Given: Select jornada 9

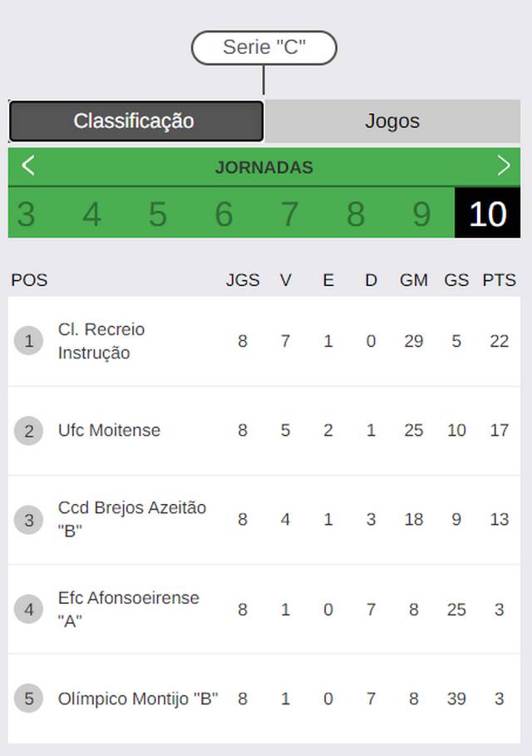Looking at the screenshot, I should point(421,213).
